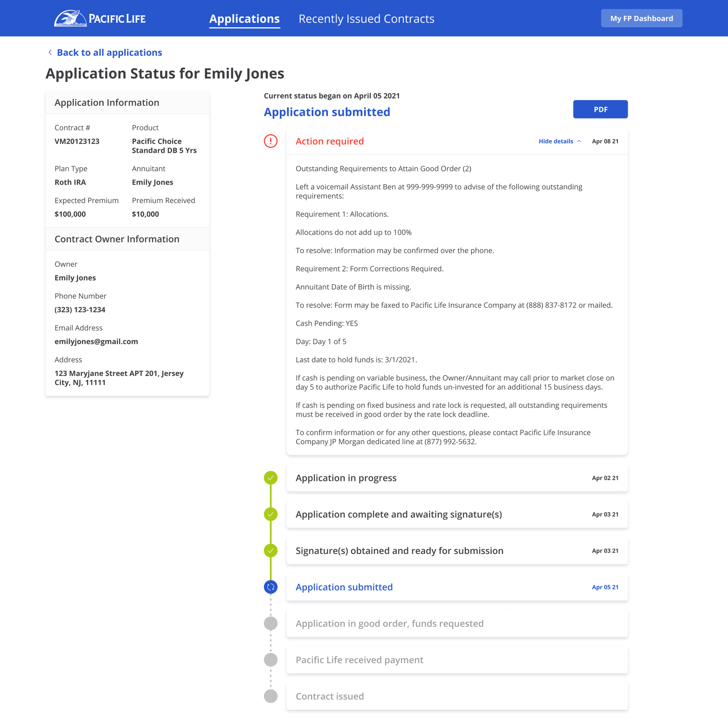The image size is (728, 728).
Task: Click green checkmark beside Signature(s) obtained step
Action: pyautogui.click(x=271, y=551)
